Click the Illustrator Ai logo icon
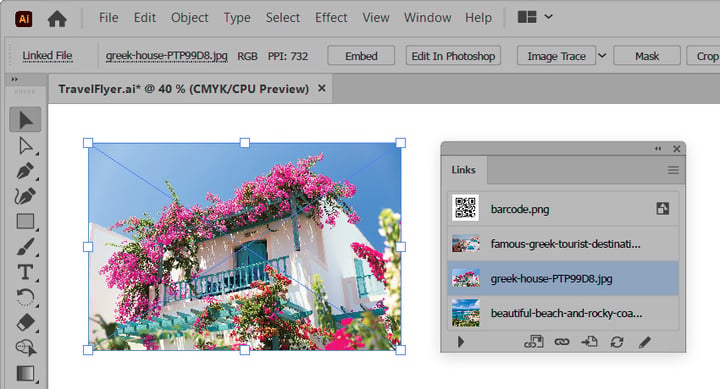 [x=23, y=19]
